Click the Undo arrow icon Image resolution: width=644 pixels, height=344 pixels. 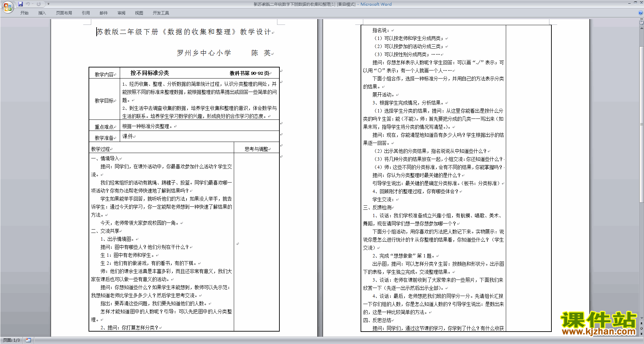(28, 4)
